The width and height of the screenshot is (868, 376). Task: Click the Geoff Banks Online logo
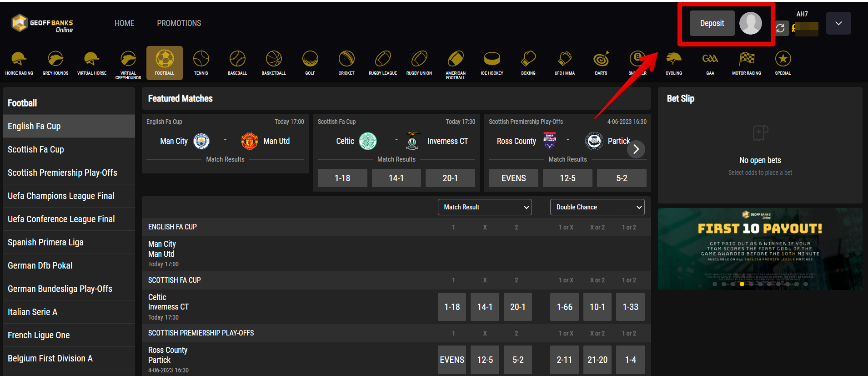[42, 23]
